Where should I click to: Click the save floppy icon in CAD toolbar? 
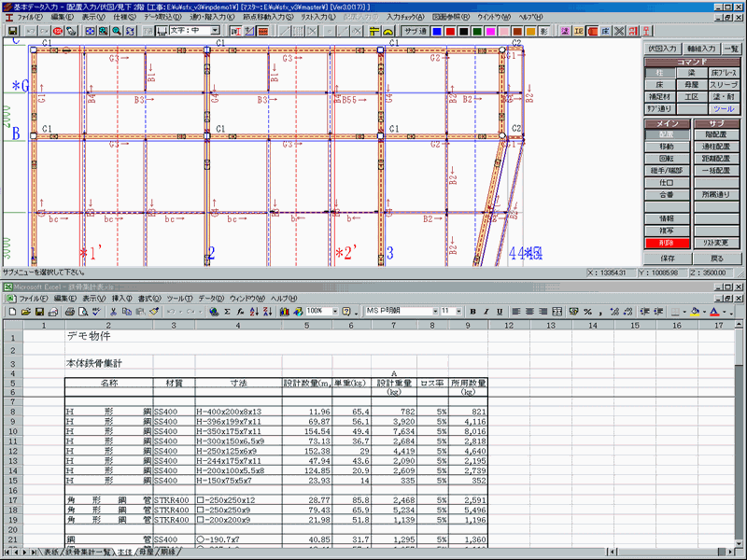pyautogui.click(x=13, y=31)
